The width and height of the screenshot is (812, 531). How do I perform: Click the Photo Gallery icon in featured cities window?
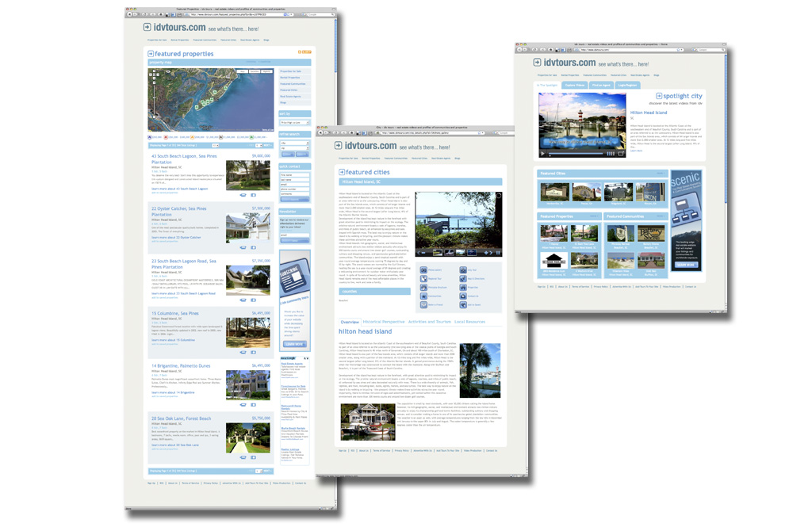(x=423, y=270)
